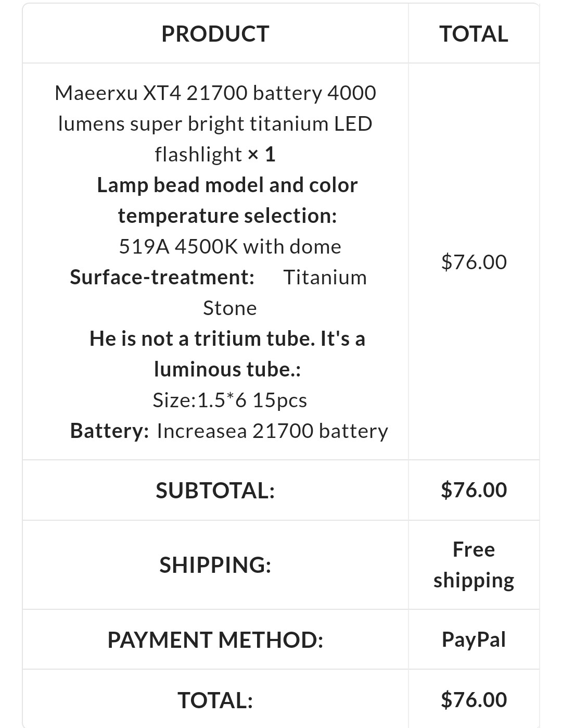Screen dimensions: 562x728
Task: Select the Battery: label
Action: click(x=110, y=431)
